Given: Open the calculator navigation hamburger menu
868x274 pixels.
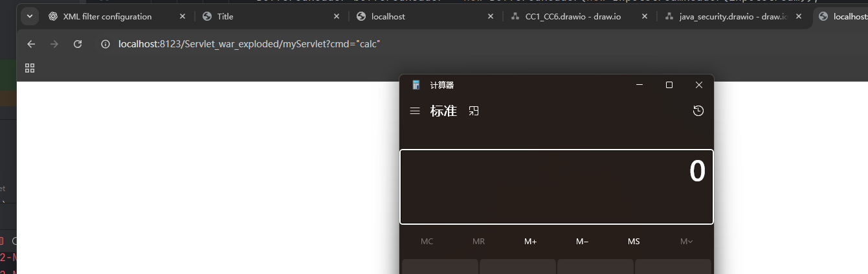Looking at the screenshot, I should [415, 111].
